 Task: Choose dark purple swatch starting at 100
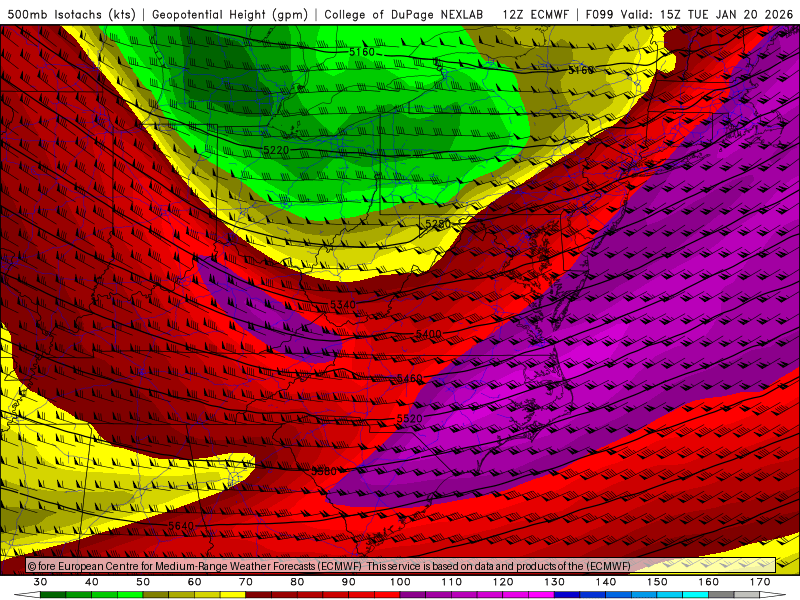pos(413,594)
